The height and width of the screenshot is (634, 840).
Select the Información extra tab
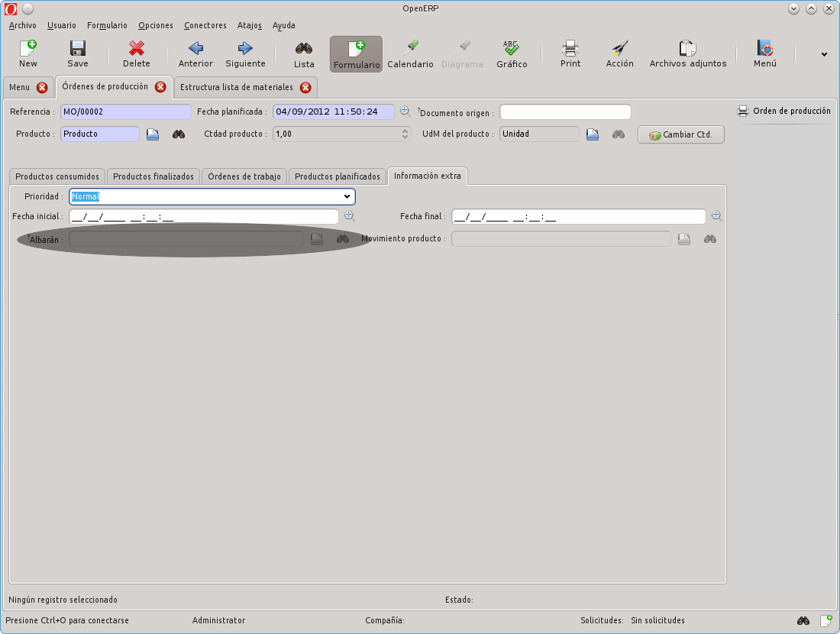(x=427, y=176)
